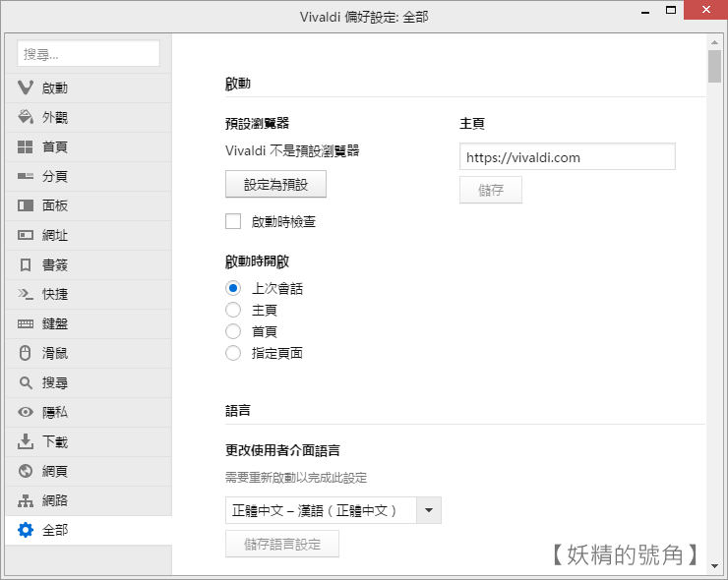Image resolution: width=728 pixels, height=580 pixels.
Task: Click the grid icon for 首頁
Action: click(25, 147)
